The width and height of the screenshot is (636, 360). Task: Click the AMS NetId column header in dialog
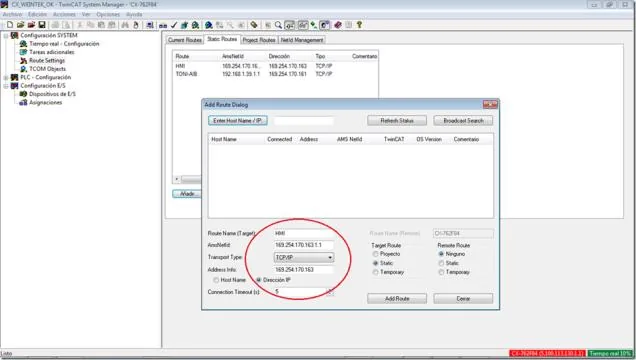point(349,139)
